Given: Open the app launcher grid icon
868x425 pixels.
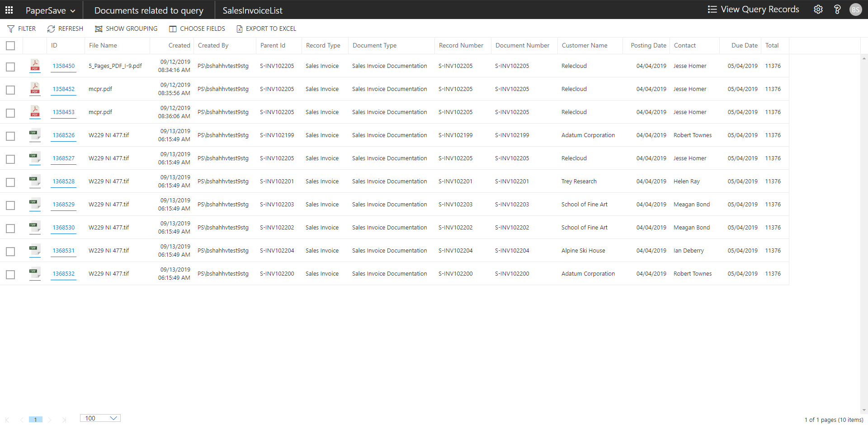Looking at the screenshot, I should point(9,10).
